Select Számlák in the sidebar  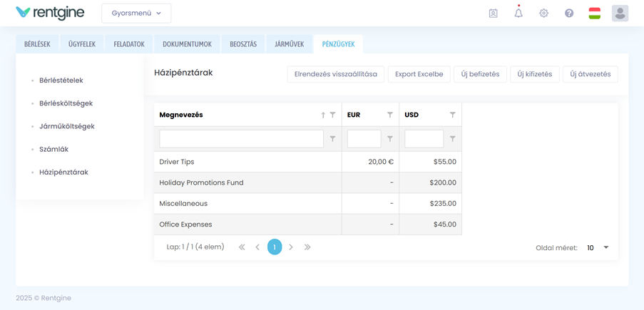(53, 149)
